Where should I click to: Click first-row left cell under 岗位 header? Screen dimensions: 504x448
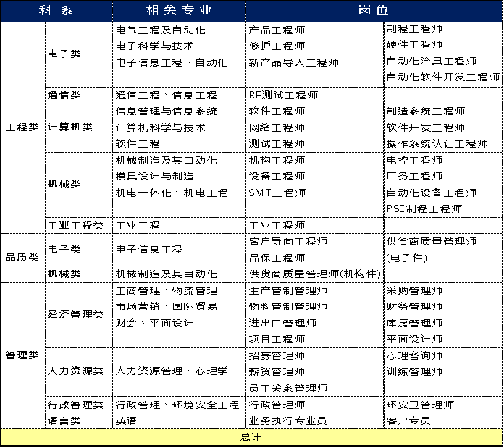(x=314, y=54)
